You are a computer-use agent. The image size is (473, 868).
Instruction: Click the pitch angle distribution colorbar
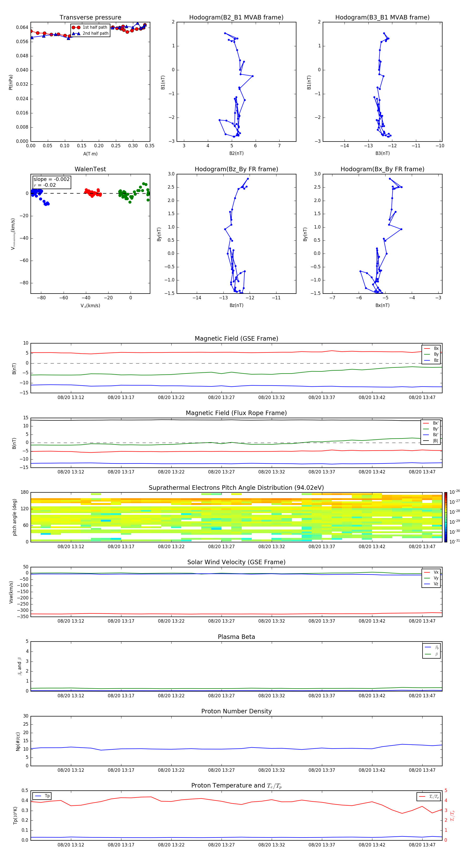(x=446, y=517)
